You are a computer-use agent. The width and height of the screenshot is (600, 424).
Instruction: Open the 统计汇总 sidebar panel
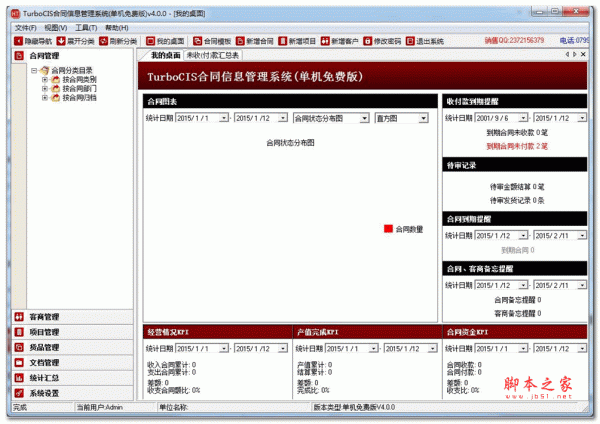pos(73,378)
